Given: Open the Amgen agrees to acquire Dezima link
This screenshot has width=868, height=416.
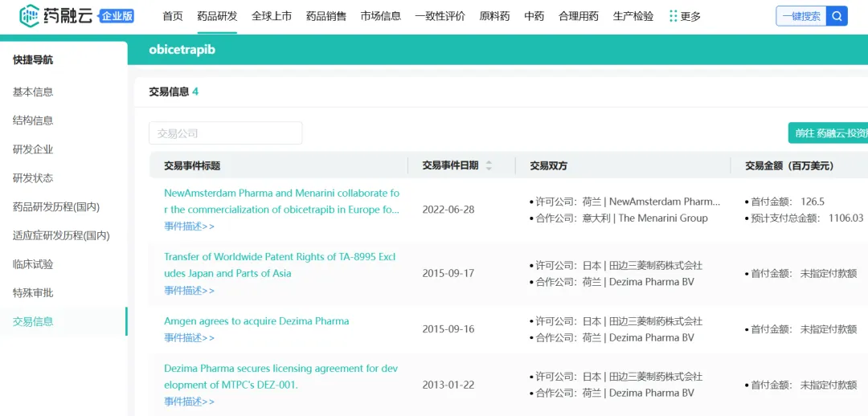Looking at the screenshot, I should pos(256,321).
